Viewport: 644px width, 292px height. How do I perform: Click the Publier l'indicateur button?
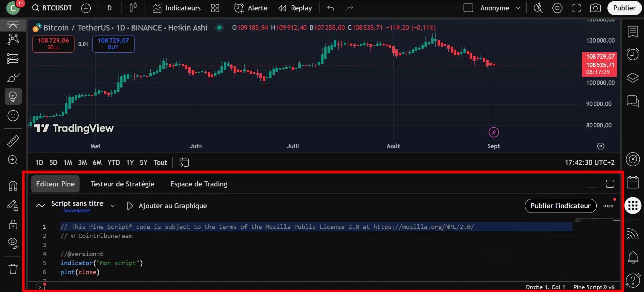pyautogui.click(x=560, y=206)
